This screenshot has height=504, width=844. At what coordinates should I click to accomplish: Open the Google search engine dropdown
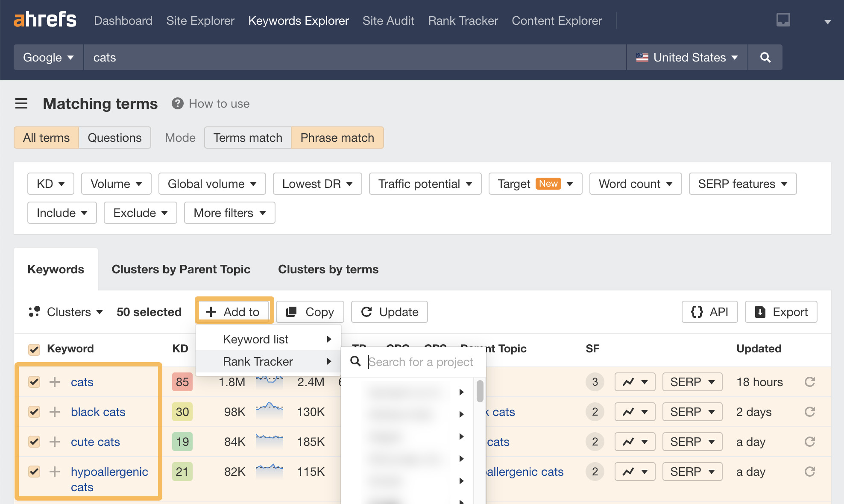pyautogui.click(x=48, y=57)
